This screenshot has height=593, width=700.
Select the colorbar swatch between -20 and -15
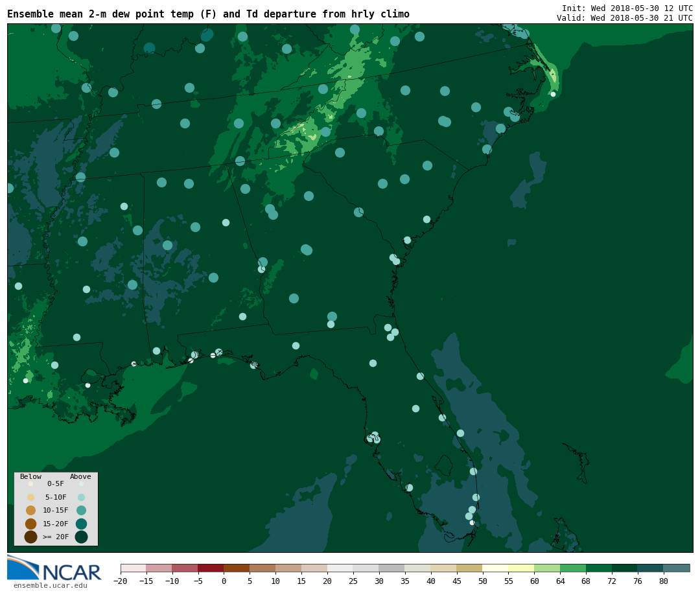point(134,568)
